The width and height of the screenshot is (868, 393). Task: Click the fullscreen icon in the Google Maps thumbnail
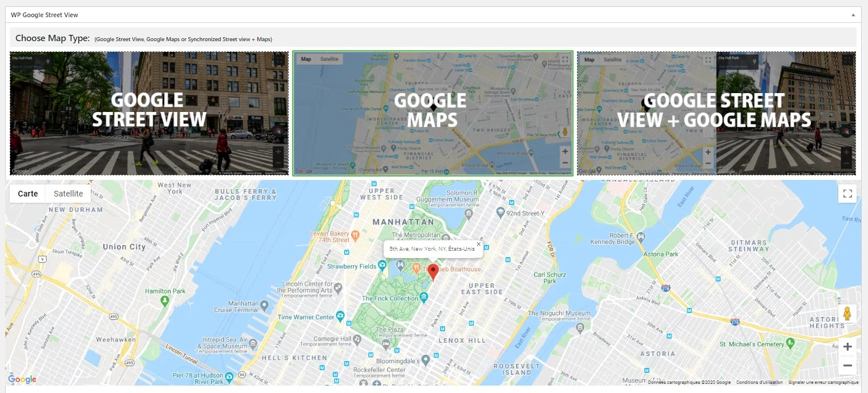pos(564,59)
